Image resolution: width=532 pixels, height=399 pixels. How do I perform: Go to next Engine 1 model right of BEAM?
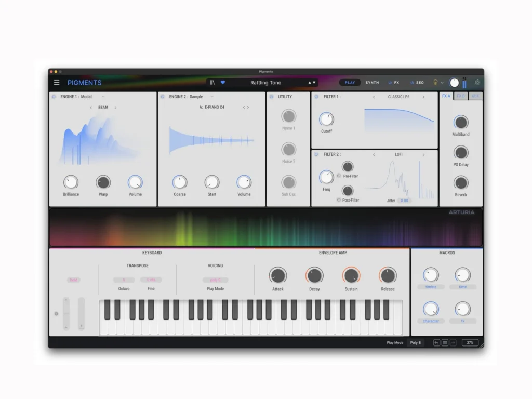(116, 107)
